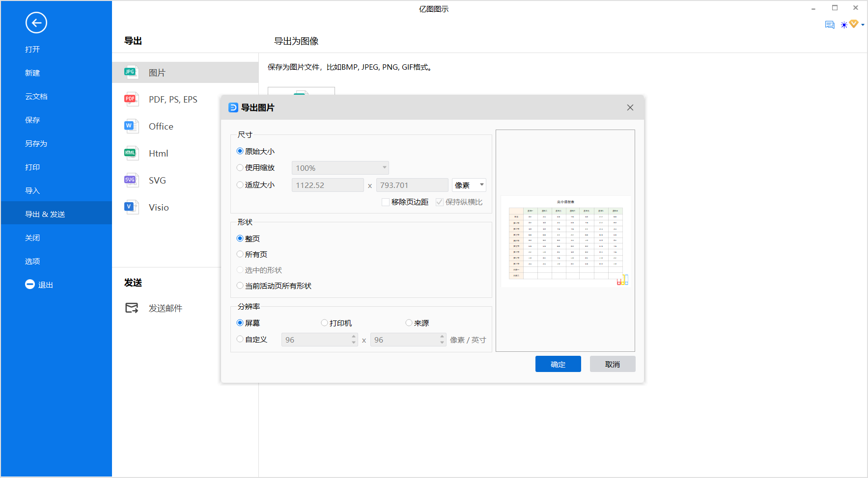
Task: Click the theme sun icon
Action: click(844, 25)
